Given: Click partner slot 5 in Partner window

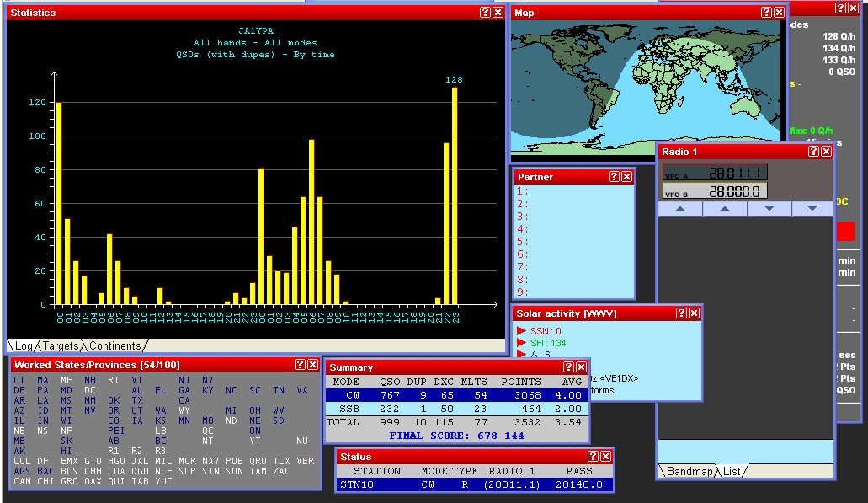Looking at the screenshot, I should [573, 242].
